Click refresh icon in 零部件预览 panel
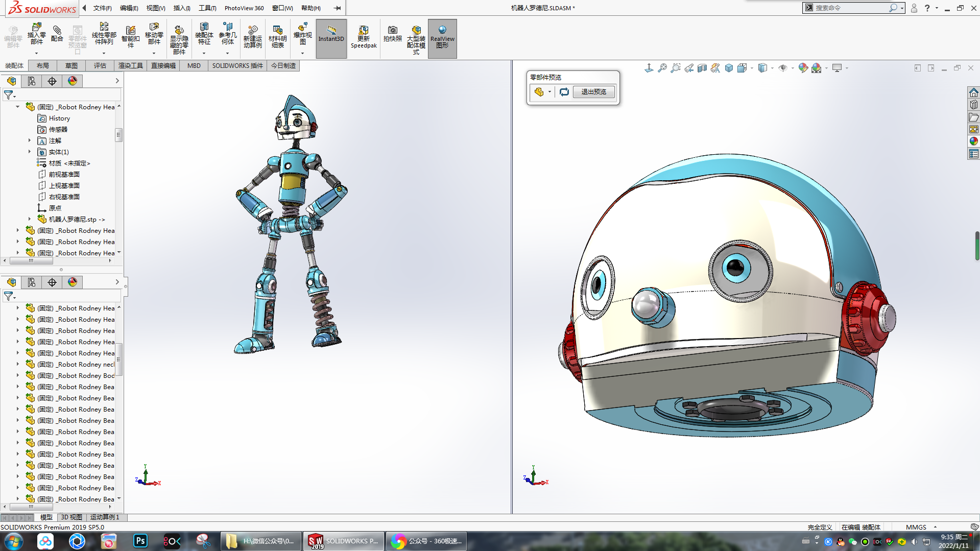980x551 pixels. click(564, 92)
